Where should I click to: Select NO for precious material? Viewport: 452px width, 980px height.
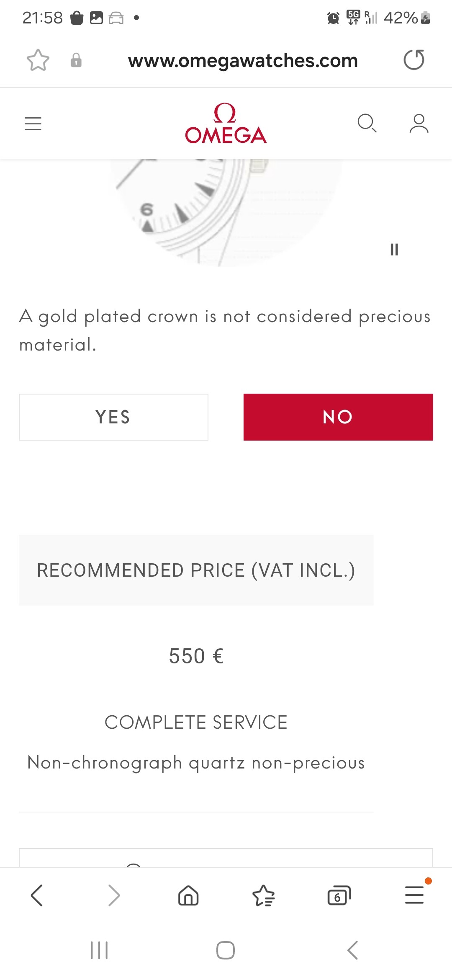click(338, 417)
